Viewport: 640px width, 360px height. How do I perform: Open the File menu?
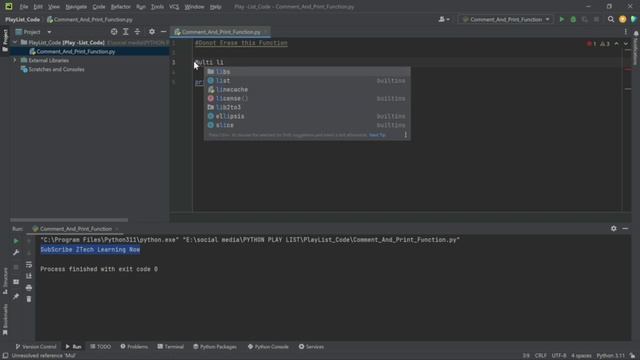pos(24,7)
